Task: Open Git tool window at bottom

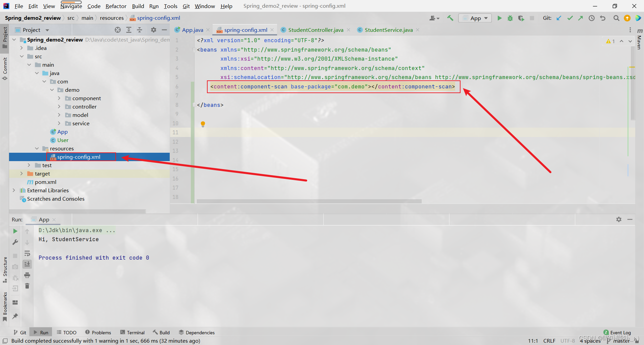Action: [x=20, y=332]
